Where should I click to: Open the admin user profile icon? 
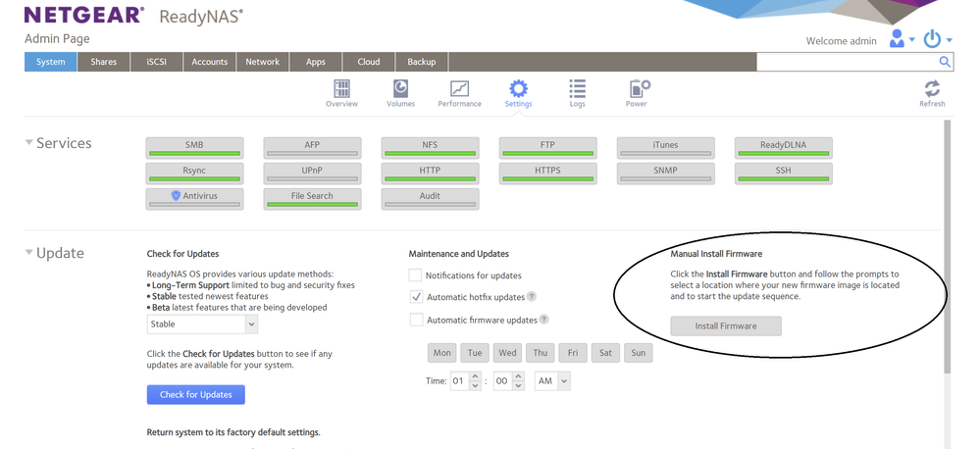pyautogui.click(x=897, y=38)
